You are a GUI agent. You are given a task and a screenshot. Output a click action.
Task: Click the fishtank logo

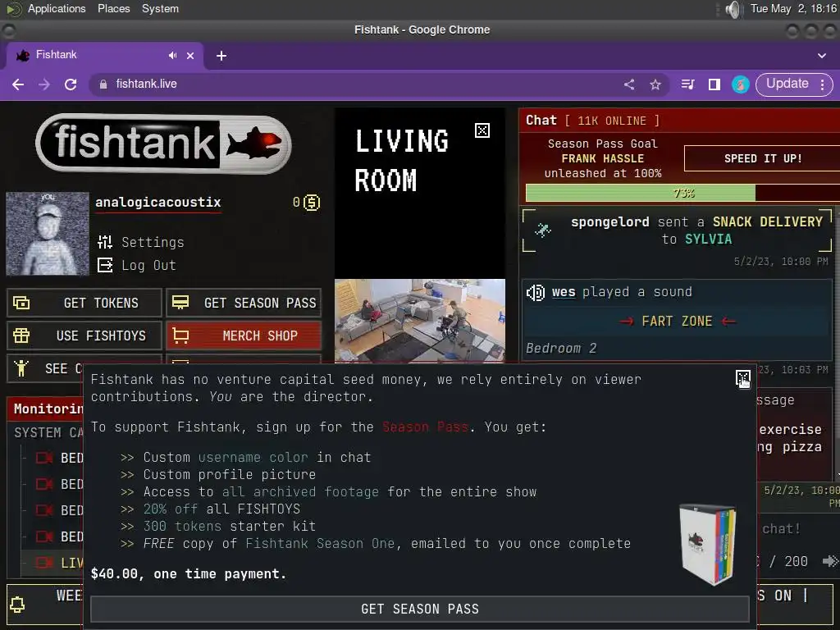(x=163, y=143)
